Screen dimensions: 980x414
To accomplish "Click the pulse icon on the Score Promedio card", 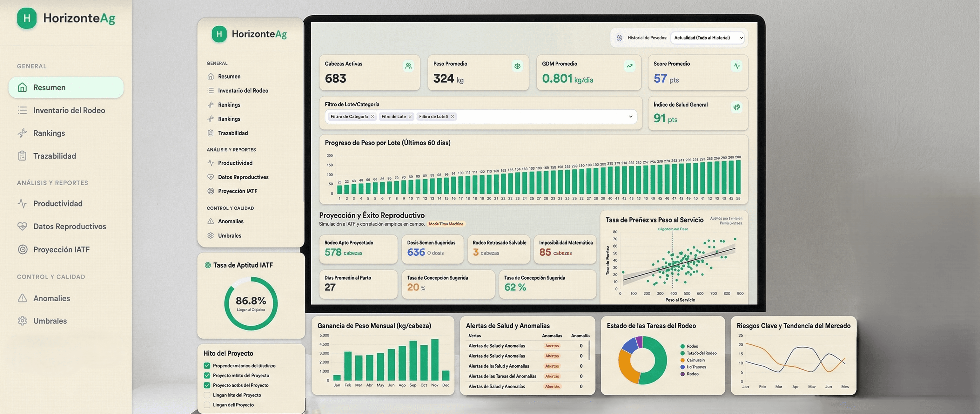I will (x=737, y=66).
